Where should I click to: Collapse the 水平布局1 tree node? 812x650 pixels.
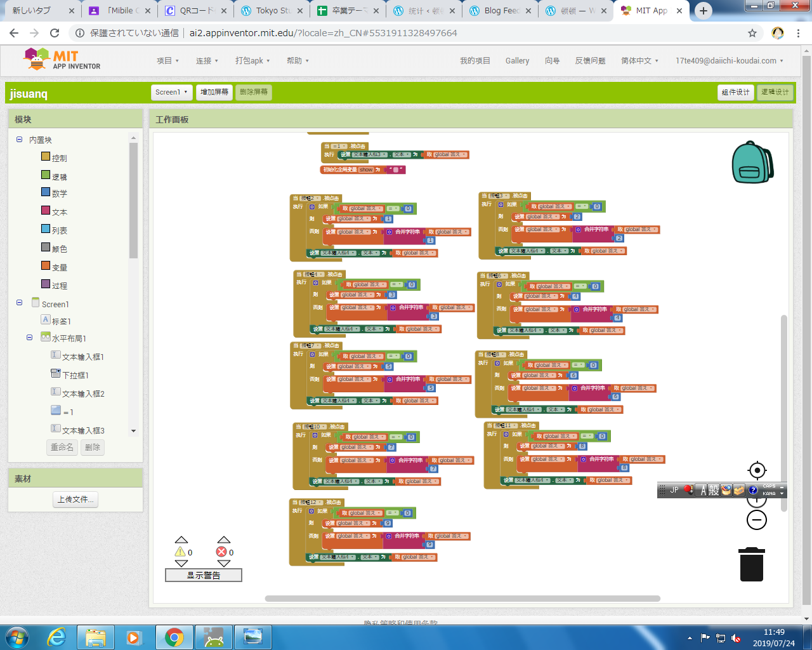30,338
